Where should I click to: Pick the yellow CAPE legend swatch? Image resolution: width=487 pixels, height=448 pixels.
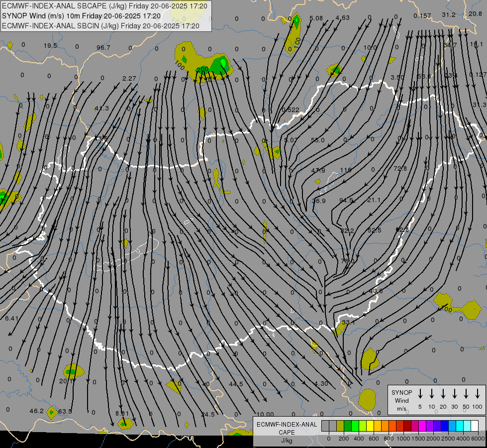click(x=370, y=426)
